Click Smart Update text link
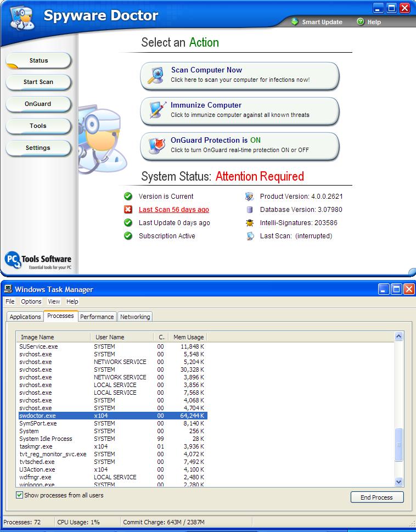416x532 pixels. (322, 22)
